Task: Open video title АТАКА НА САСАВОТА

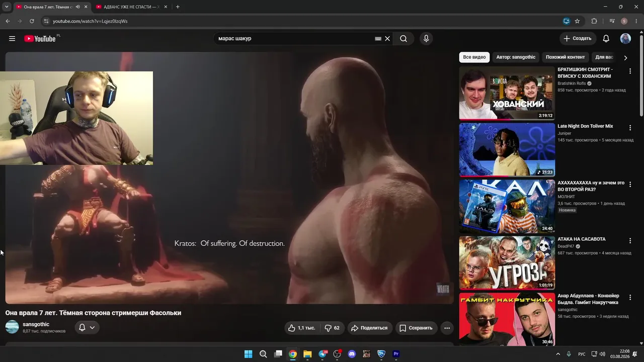Action: (582, 239)
